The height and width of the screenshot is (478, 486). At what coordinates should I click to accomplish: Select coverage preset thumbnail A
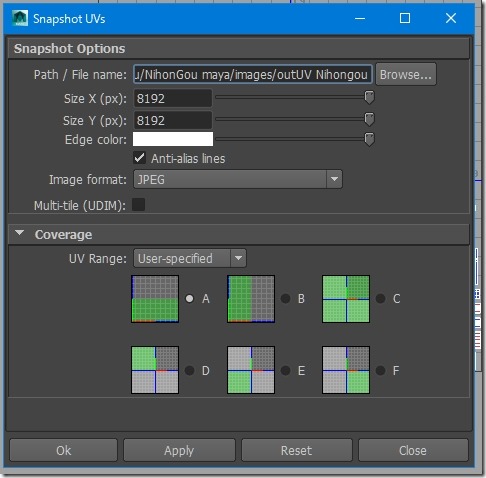tap(155, 299)
